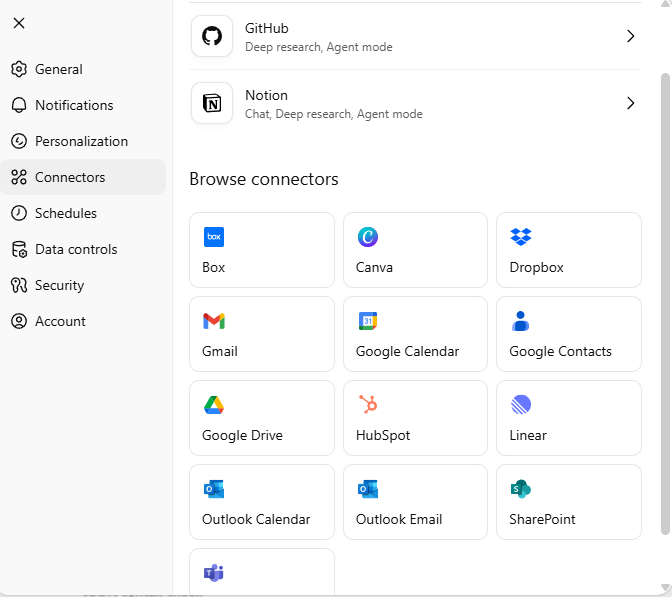This screenshot has height=597, width=672.
Task: Click the Personalization icon
Action: [x=19, y=141]
